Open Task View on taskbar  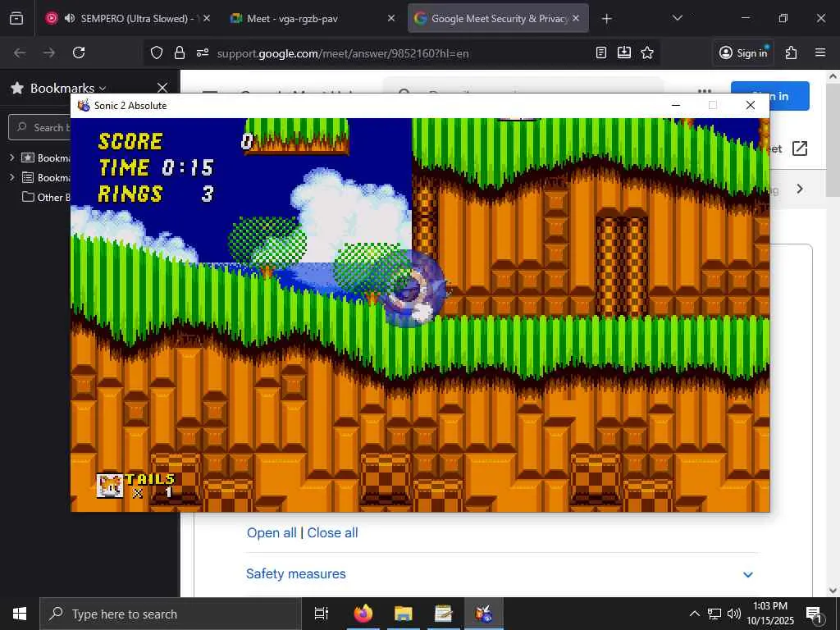pyautogui.click(x=322, y=614)
